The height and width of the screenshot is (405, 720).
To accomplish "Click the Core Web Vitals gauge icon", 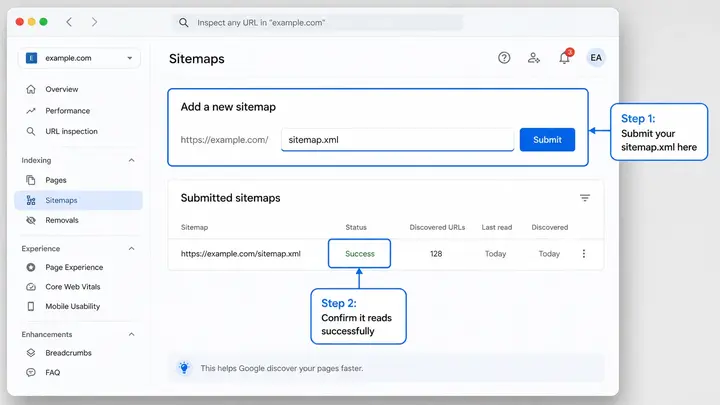I will point(31,287).
